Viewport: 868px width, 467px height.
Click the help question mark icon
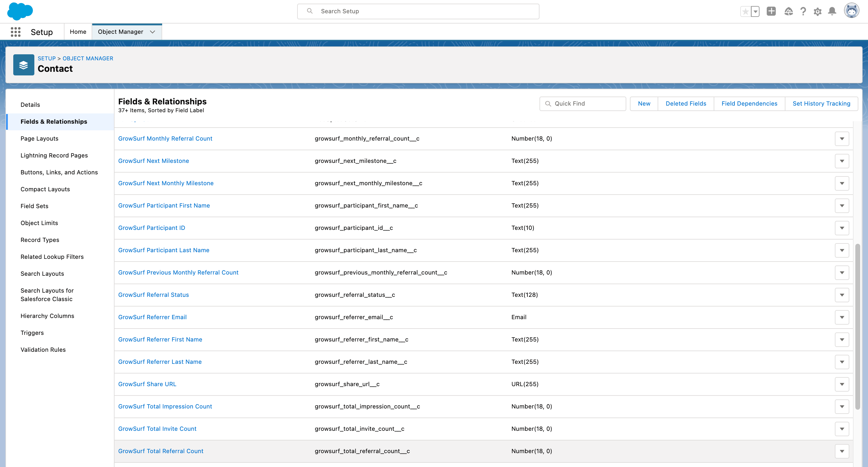tap(803, 11)
